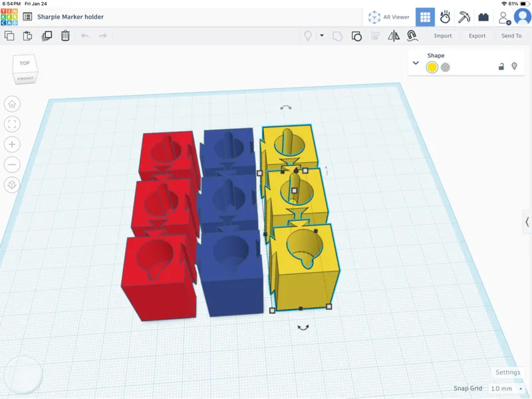Viewport: 532px width, 399px height.
Task: Open the show/hide dropdown arrow
Action: [x=322, y=35]
